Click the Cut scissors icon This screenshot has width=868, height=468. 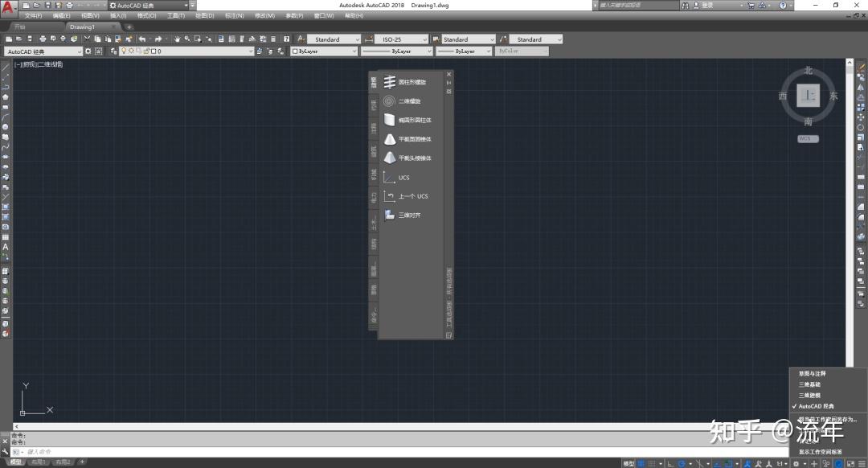[87, 39]
